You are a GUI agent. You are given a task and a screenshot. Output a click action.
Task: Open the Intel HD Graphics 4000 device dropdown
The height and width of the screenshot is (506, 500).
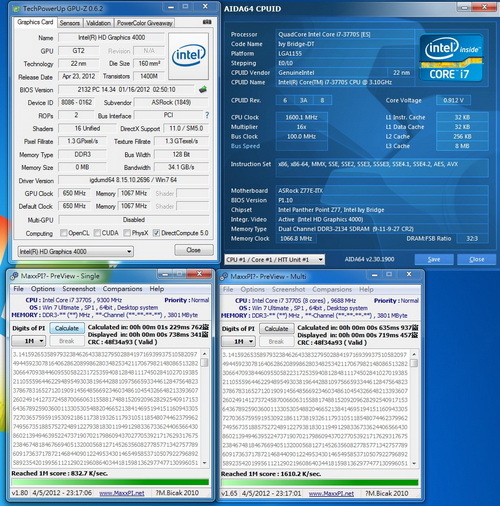pyautogui.click(x=75, y=251)
